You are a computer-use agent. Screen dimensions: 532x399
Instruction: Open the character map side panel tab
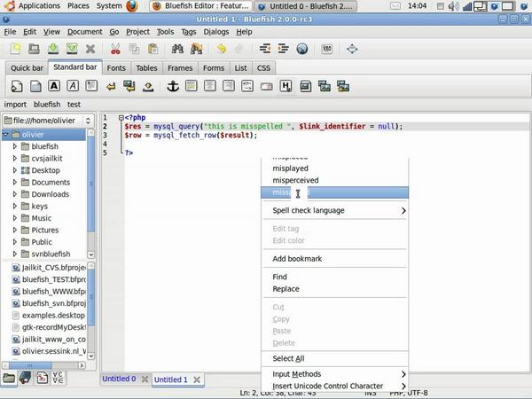coord(58,378)
